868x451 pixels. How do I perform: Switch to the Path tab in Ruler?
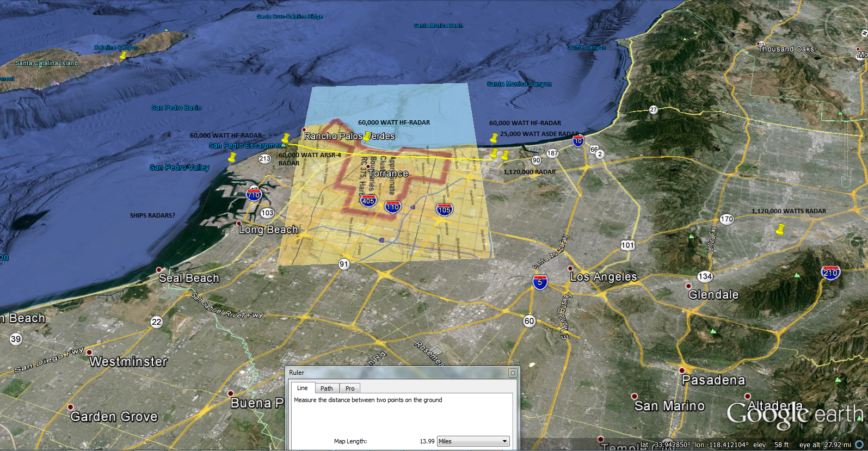click(x=327, y=388)
